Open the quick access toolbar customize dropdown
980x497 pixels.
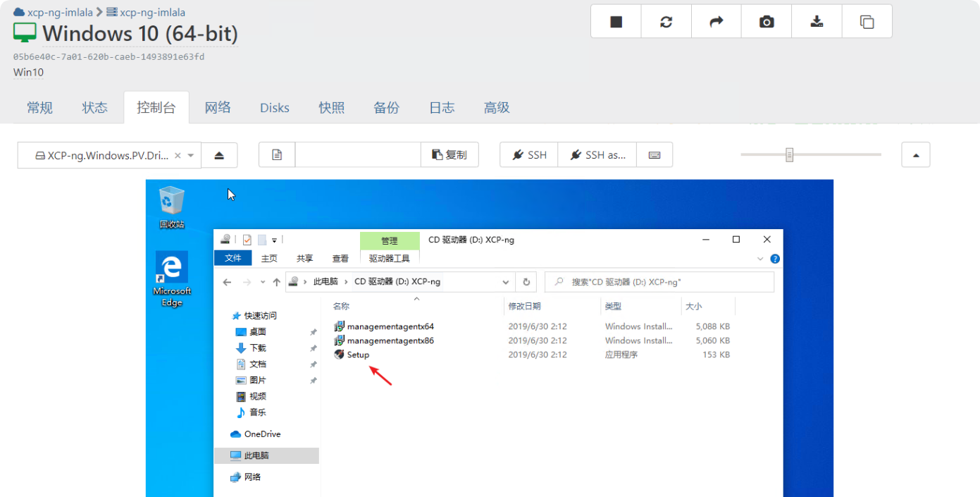(x=274, y=240)
